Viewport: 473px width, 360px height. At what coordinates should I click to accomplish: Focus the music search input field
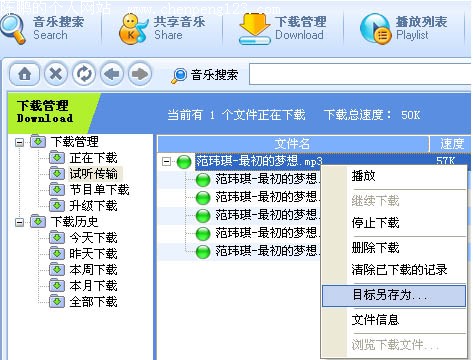pos(360,74)
